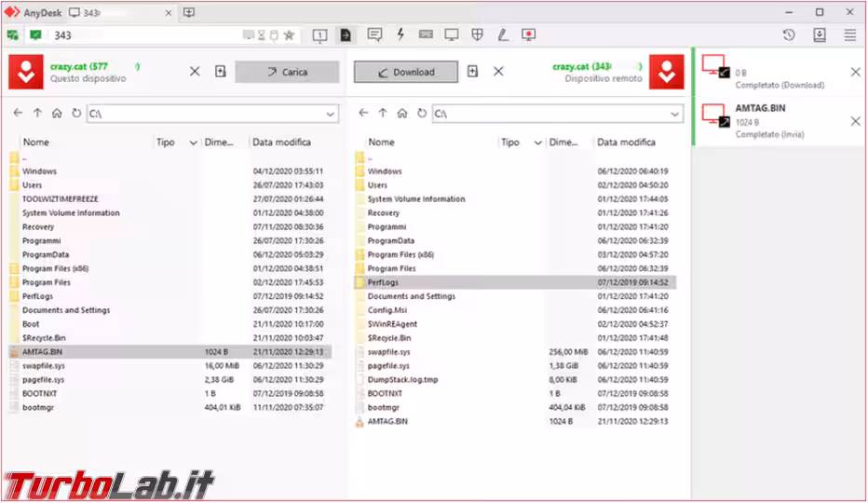Screen dimensions: 868x503
Task: Refresh the remote pane listing
Action: pos(421,113)
